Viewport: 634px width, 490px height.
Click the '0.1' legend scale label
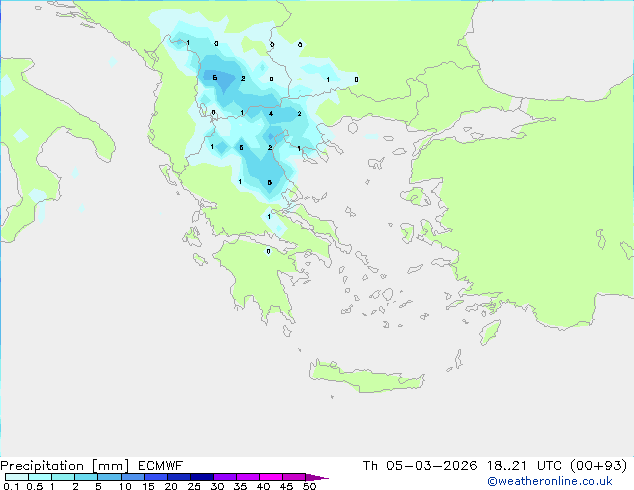(11, 486)
